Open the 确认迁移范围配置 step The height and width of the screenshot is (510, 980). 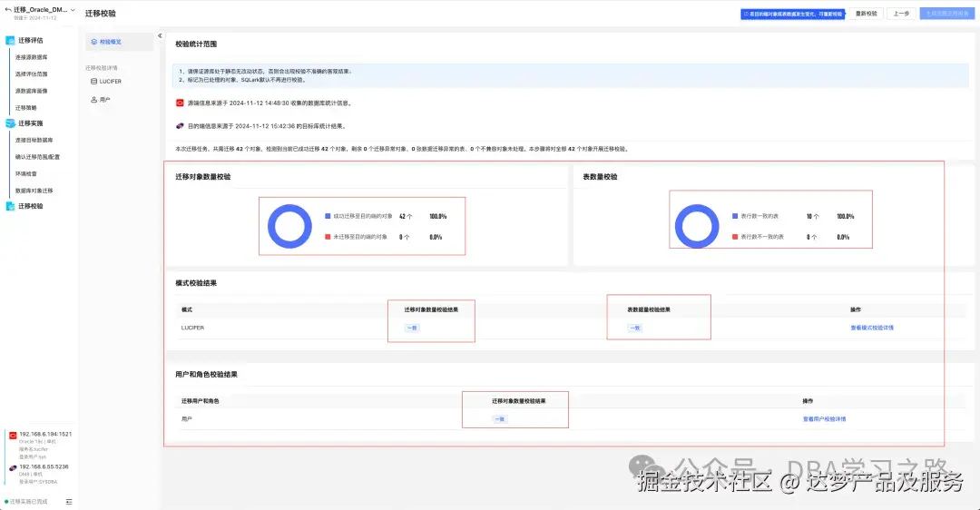[x=37, y=157]
